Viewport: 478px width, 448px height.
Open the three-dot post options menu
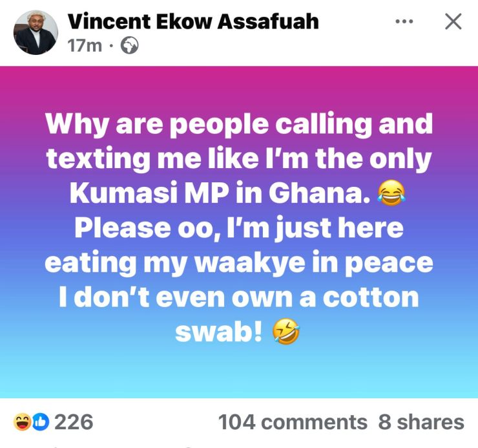(404, 21)
